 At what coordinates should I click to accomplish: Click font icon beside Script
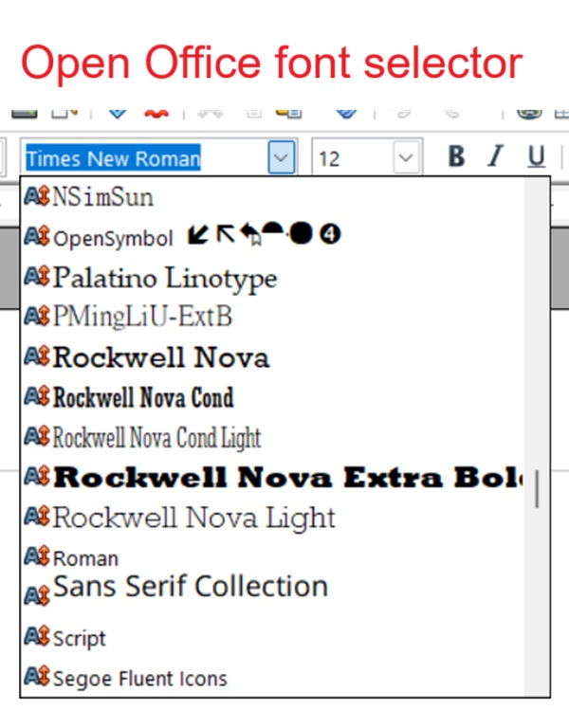click(37, 636)
